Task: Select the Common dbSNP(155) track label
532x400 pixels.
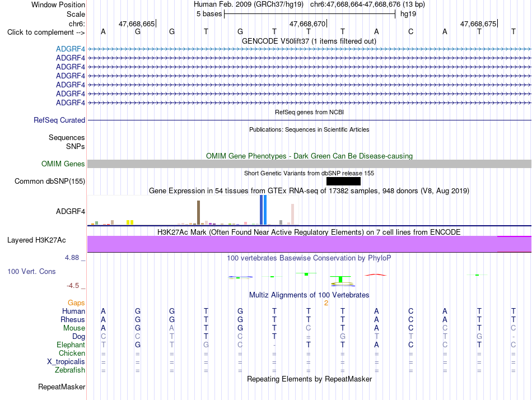Action: click(50, 182)
